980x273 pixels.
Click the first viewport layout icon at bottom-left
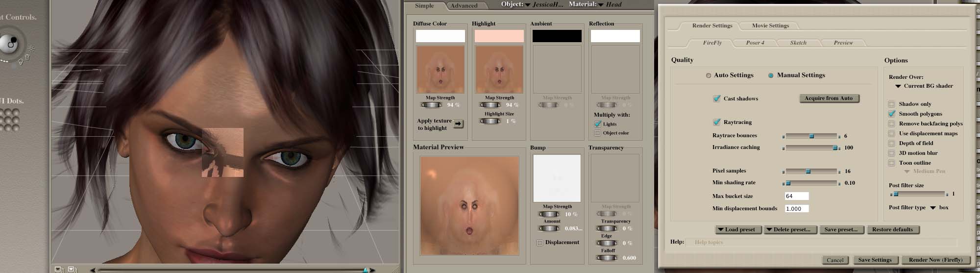pos(59,269)
